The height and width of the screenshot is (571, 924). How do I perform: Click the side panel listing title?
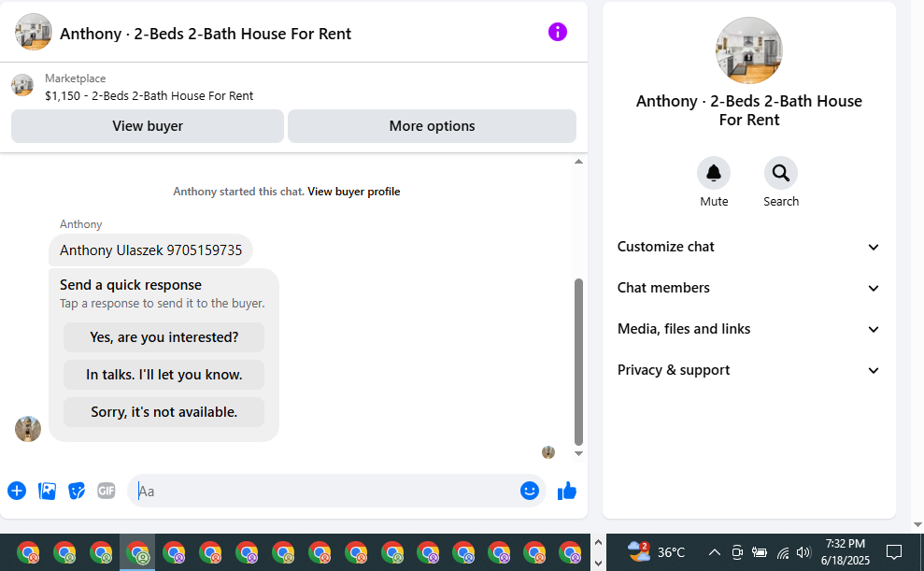(749, 110)
